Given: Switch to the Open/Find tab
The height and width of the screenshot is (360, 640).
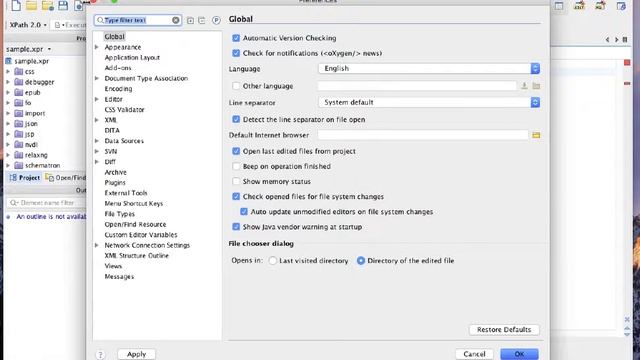Looking at the screenshot, I should 65,178.
